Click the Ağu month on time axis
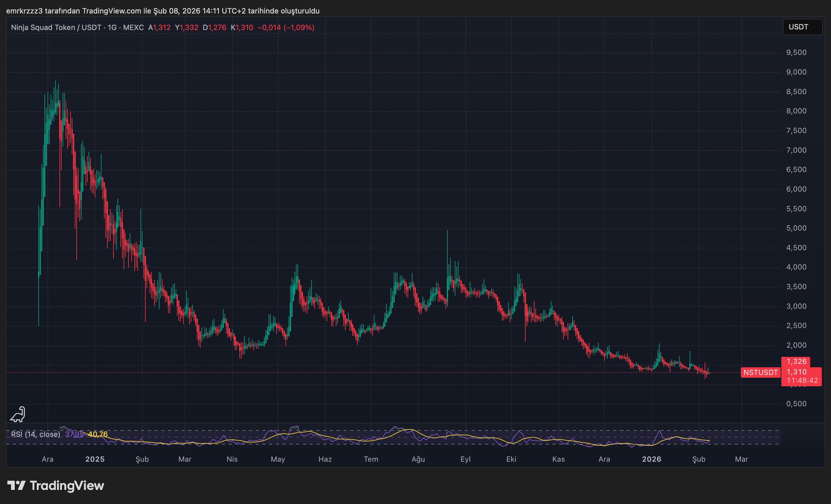 click(x=418, y=459)
